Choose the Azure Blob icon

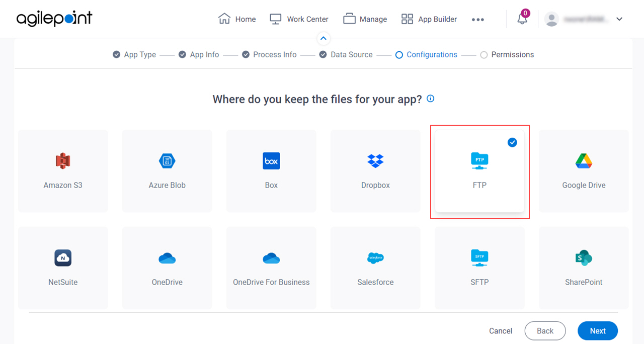tap(167, 161)
